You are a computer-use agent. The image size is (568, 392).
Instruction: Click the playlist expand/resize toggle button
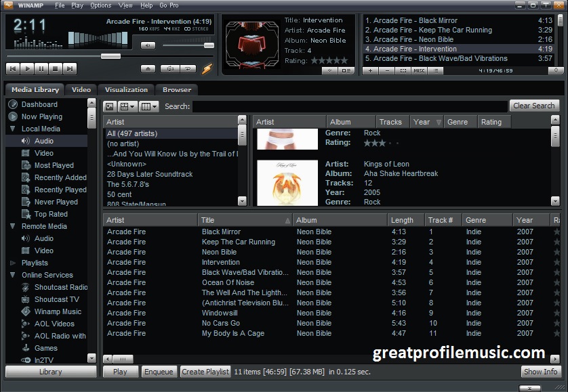pos(556,70)
